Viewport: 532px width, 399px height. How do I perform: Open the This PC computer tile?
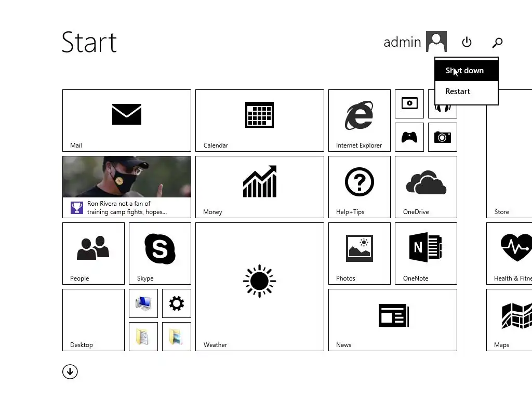pos(143,303)
